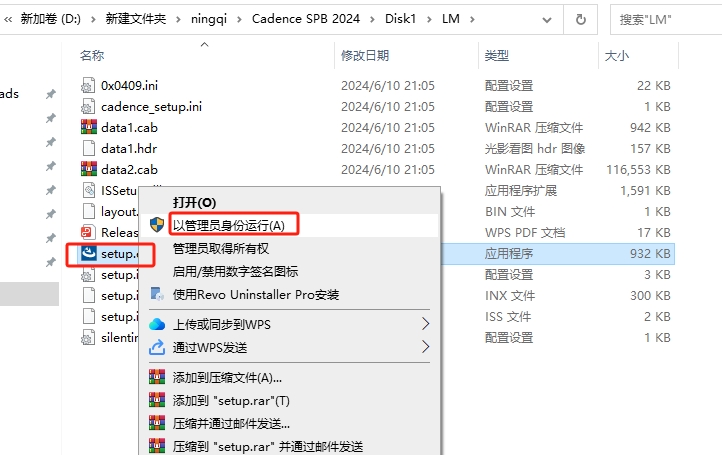Click the ISSetup file icon
The height and width of the screenshot is (455, 722).
(88, 191)
